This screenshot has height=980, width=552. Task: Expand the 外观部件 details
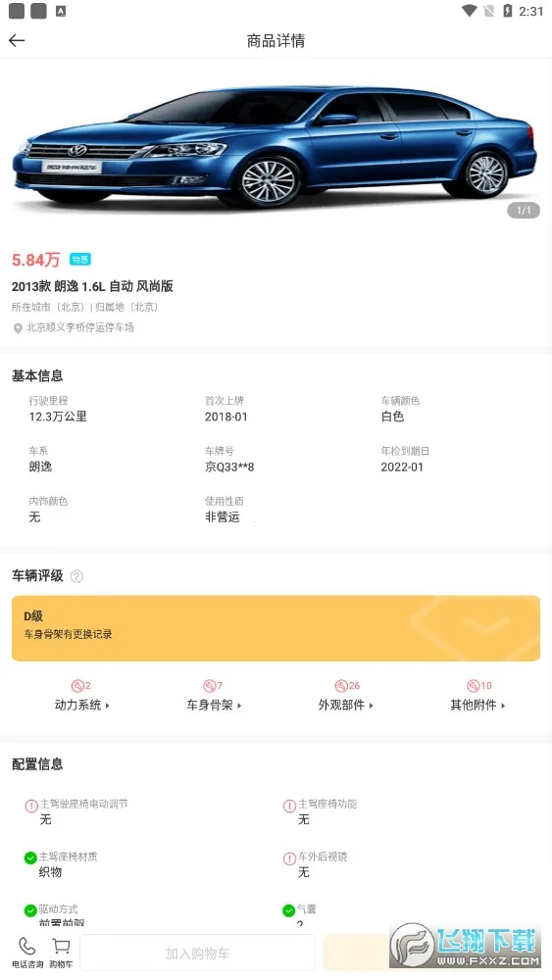click(346, 705)
